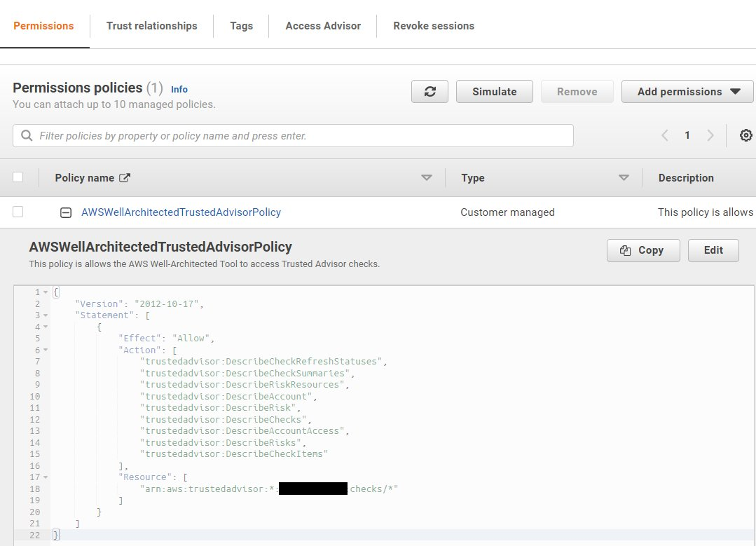756x546 pixels.
Task: Click the "This policy is allows" description cell
Action: tap(706, 212)
